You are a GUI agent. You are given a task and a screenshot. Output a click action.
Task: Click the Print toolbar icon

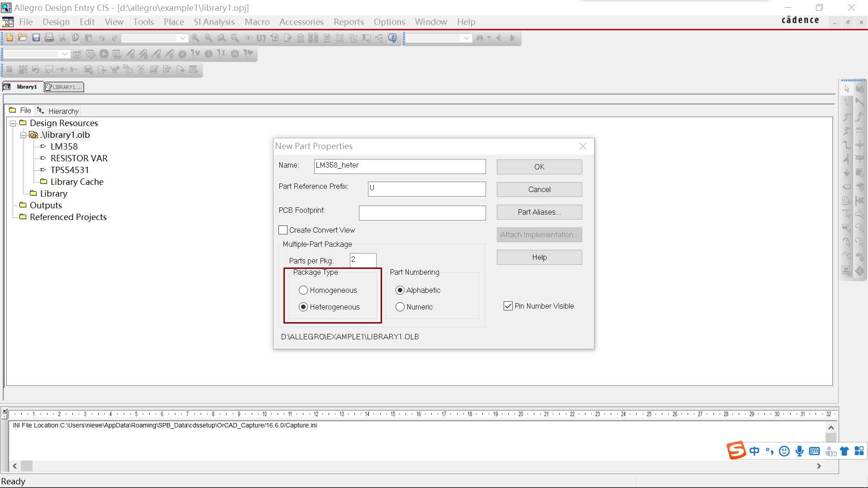(x=49, y=38)
